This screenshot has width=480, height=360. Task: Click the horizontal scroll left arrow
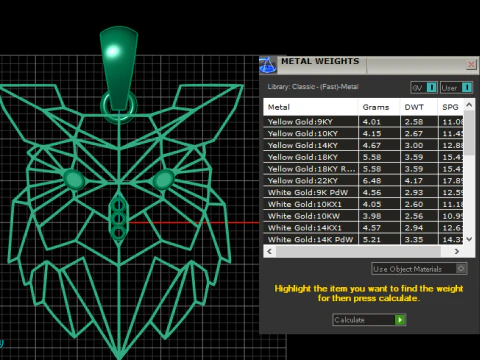point(269,251)
